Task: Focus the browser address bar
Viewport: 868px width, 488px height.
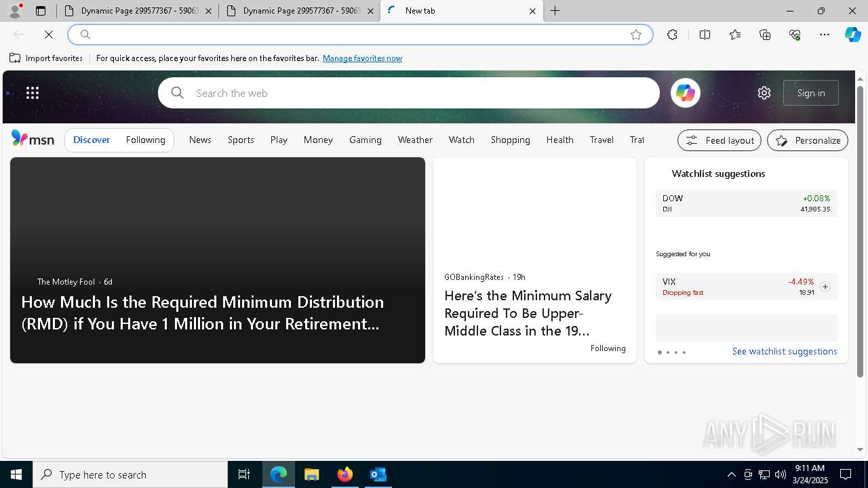Action: (359, 35)
